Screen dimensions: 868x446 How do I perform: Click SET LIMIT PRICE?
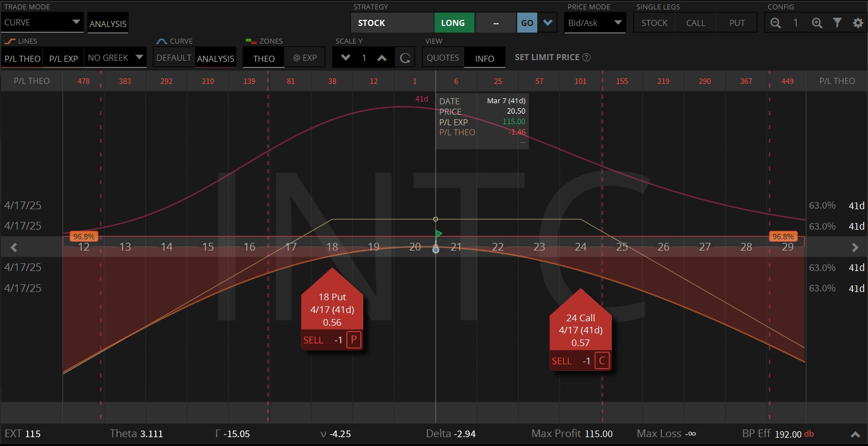(547, 57)
